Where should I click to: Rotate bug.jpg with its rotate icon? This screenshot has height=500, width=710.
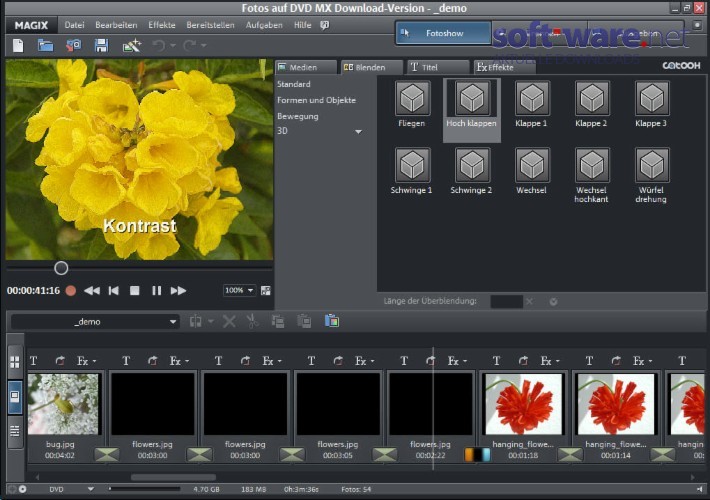pos(60,361)
